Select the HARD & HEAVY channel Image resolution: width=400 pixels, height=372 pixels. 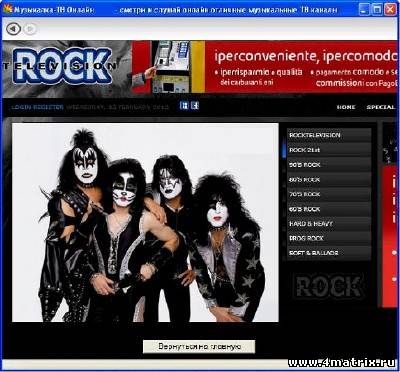click(329, 224)
